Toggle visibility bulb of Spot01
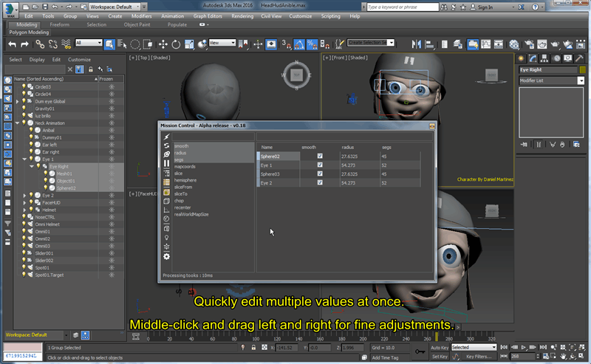 pyautogui.click(x=24, y=267)
